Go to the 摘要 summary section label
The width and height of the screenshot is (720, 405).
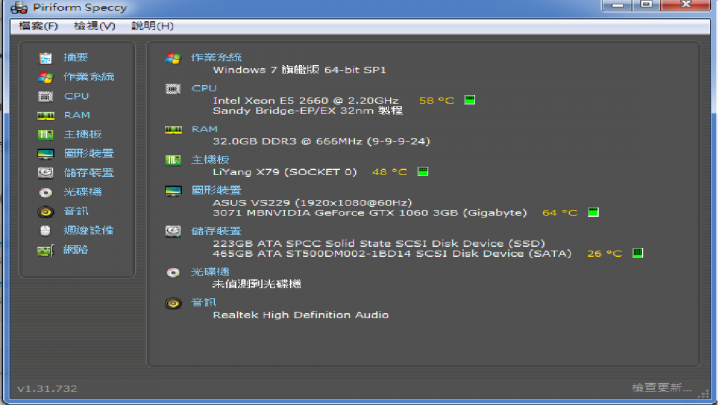(x=76, y=58)
